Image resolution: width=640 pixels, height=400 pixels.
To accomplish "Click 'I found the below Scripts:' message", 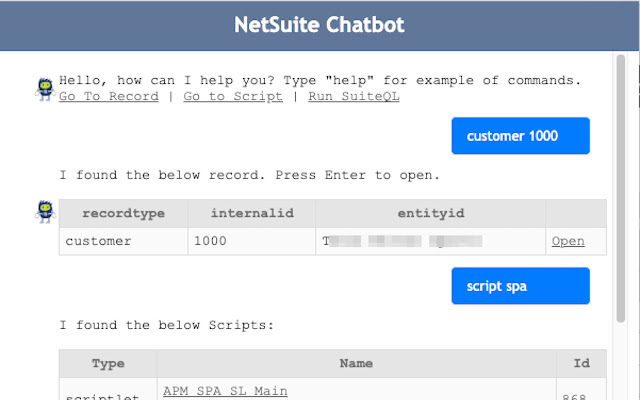I will pyautogui.click(x=167, y=325).
